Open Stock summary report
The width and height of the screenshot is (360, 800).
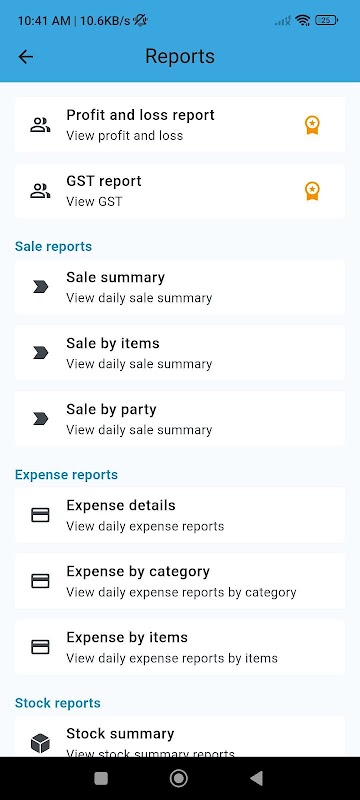tap(179, 737)
